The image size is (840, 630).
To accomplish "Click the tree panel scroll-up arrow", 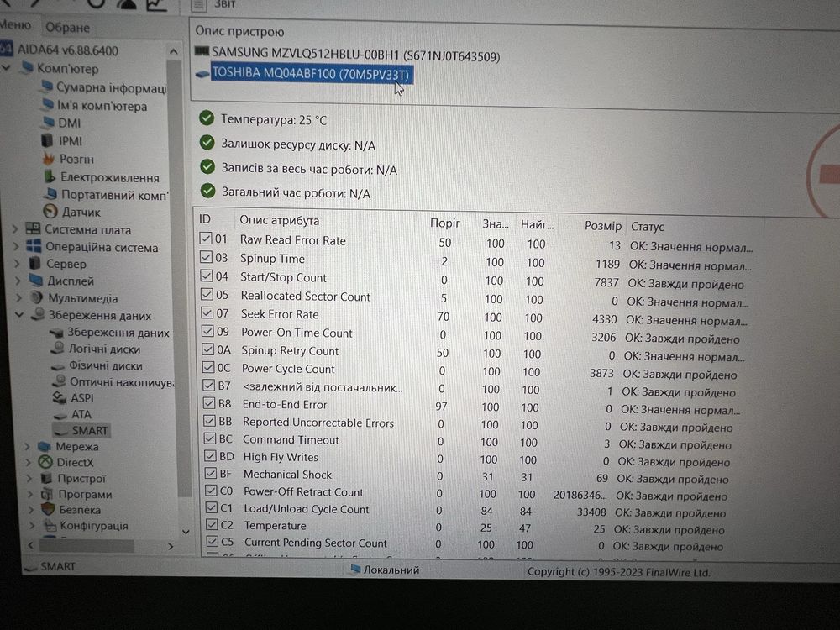I will coord(174,51).
